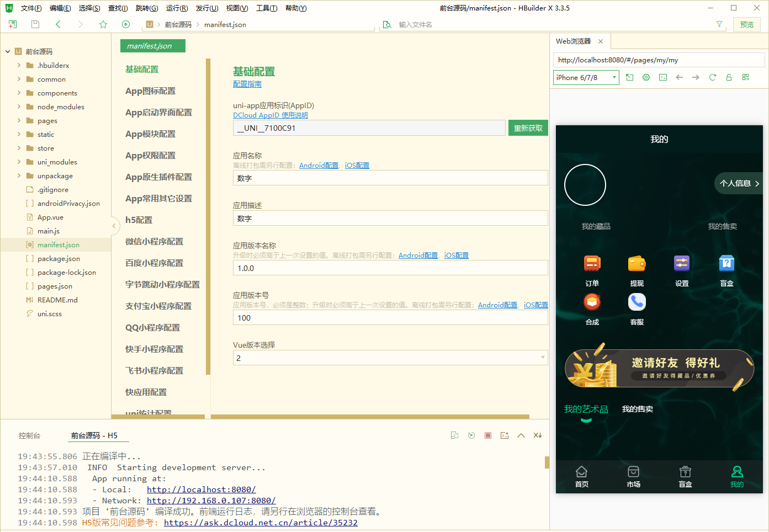769x532 pixels.
Task: Switch to the 前台源码 - H5 console tab
Action: [x=98, y=435]
